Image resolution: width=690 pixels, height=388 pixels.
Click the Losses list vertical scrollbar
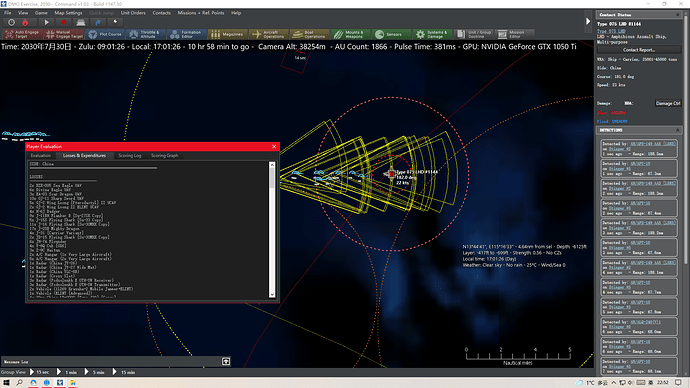272,230
